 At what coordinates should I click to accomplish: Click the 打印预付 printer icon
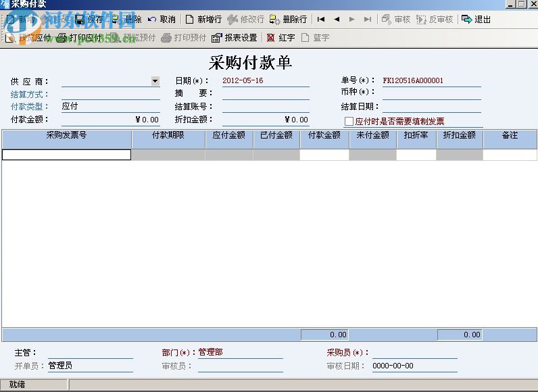click(166, 37)
